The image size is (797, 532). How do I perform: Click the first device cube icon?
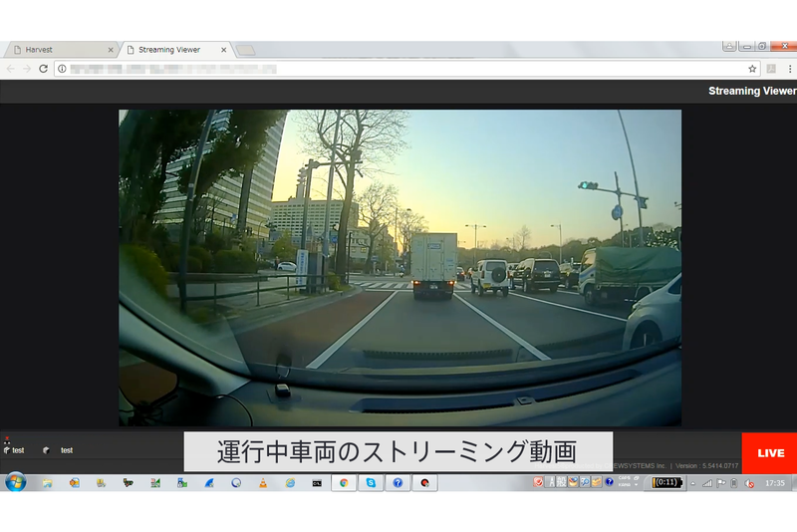(x=7, y=450)
